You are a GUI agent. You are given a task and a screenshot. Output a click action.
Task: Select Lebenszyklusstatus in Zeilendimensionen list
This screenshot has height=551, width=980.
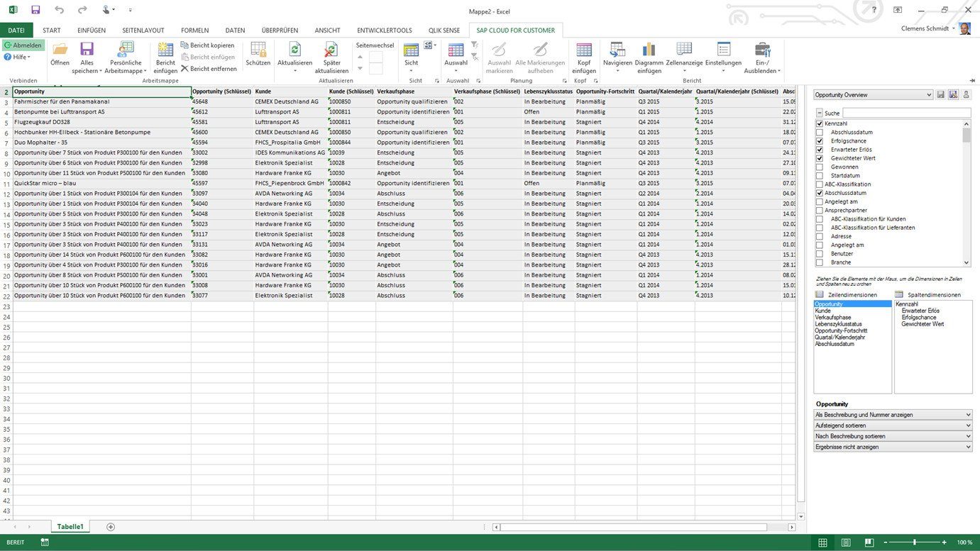(852, 324)
